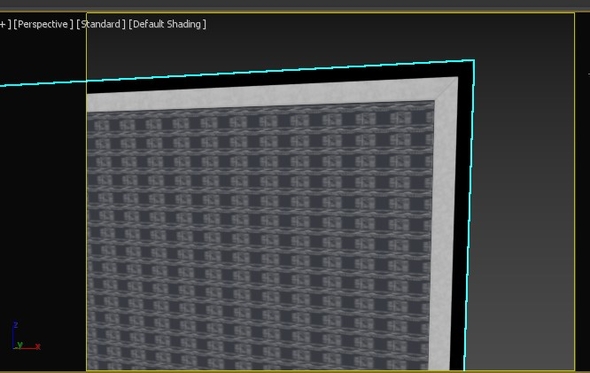
Task: Open the [+] general viewport menu
Action: pyautogui.click(x=5, y=24)
